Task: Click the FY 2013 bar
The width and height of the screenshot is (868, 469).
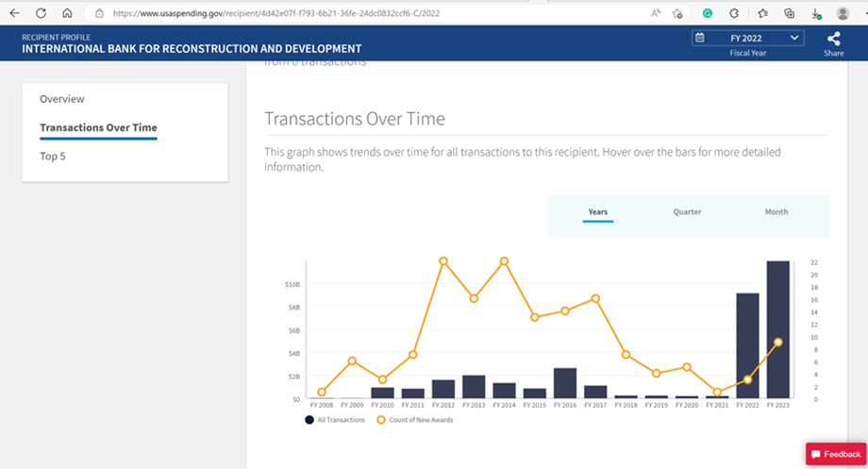Action: [474, 387]
